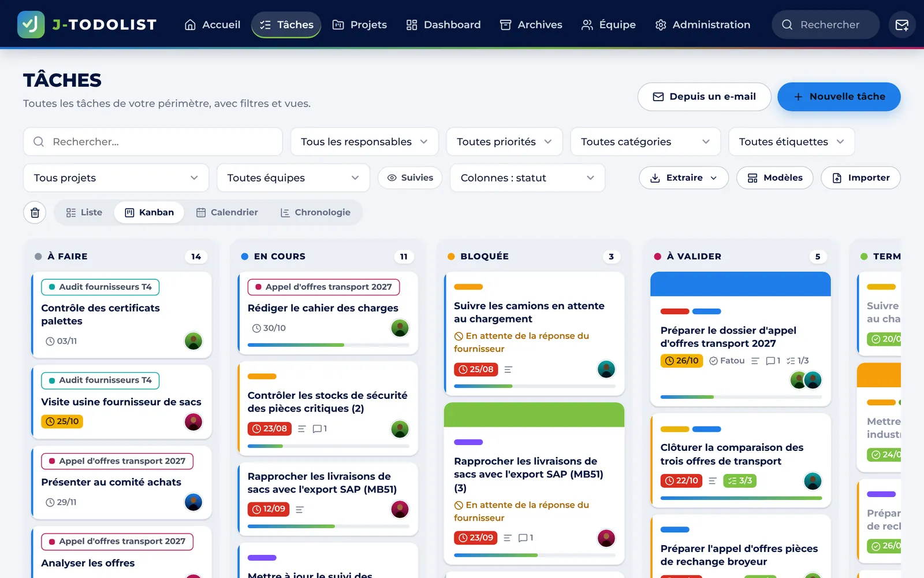Image resolution: width=924 pixels, height=578 pixels.
Task: Click the 25/08 overdue date badge
Action: [476, 369]
